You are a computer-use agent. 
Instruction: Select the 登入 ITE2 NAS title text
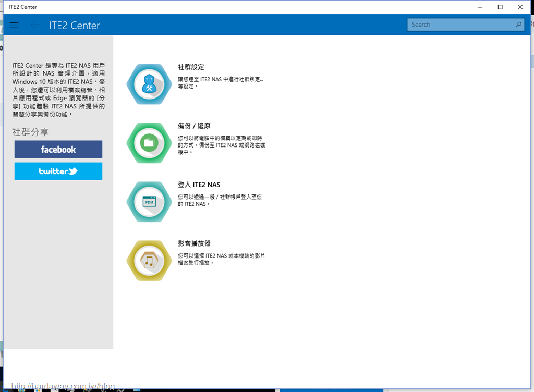point(199,185)
